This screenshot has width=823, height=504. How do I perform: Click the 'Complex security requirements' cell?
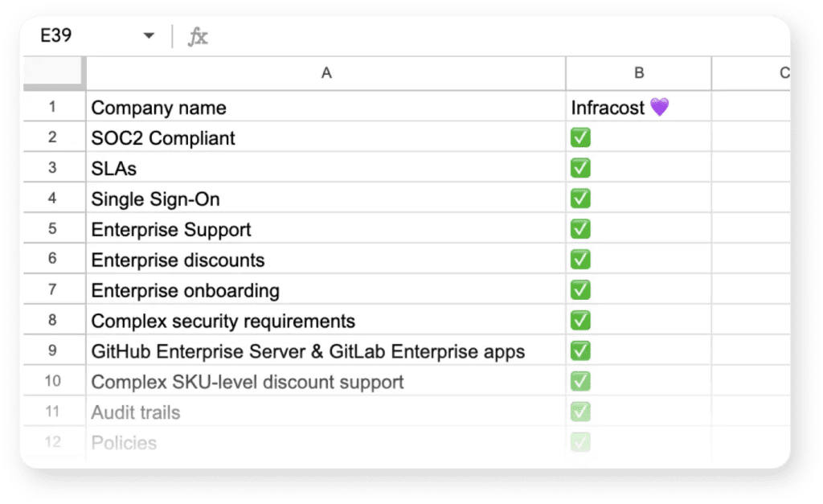326,320
